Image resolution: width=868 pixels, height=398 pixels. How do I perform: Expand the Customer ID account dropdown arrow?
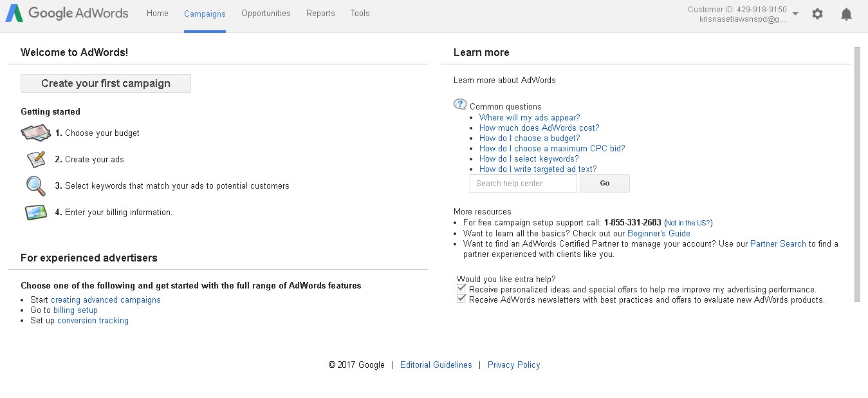point(795,14)
